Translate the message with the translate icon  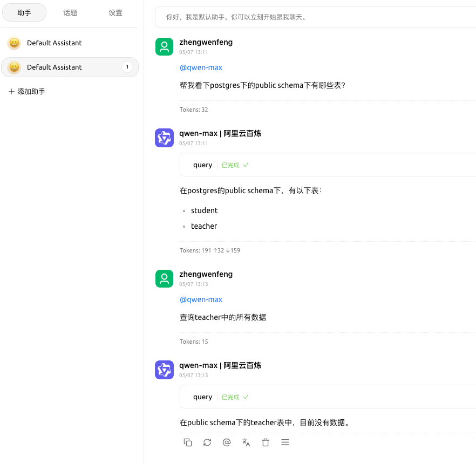246,442
